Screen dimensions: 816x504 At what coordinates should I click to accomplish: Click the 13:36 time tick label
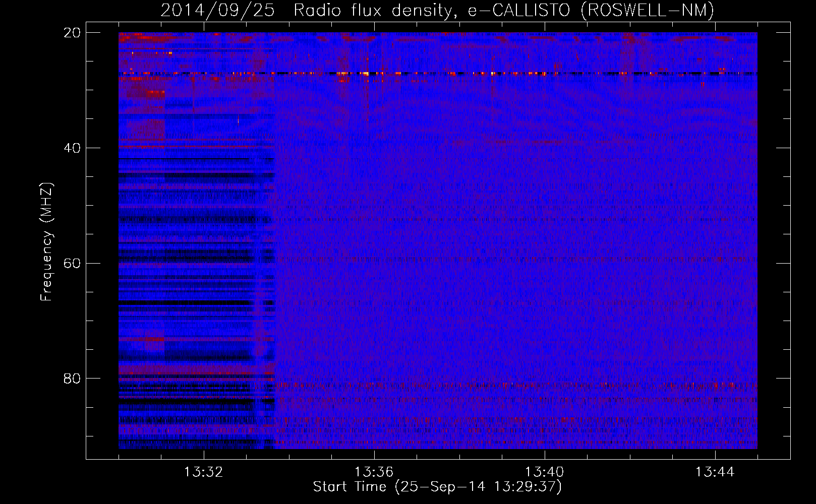point(374,472)
